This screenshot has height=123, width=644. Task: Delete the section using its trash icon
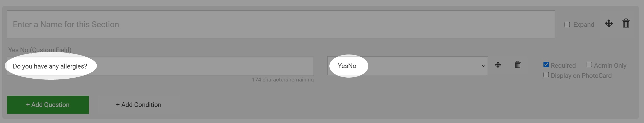pyautogui.click(x=626, y=23)
